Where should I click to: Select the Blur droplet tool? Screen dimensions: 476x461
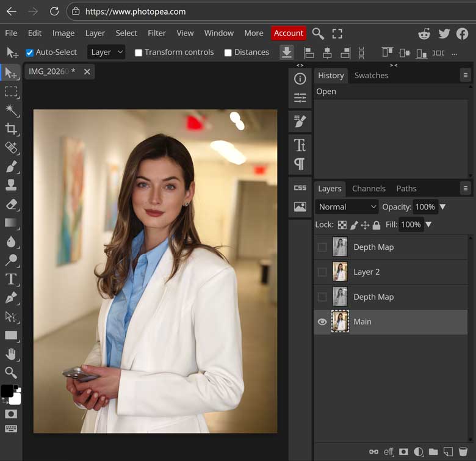click(x=11, y=242)
